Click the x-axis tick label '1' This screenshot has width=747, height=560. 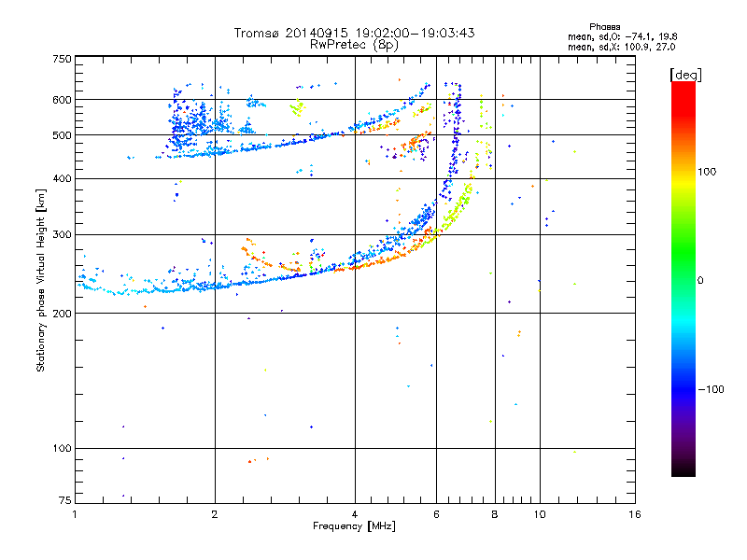click(x=75, y=514)
